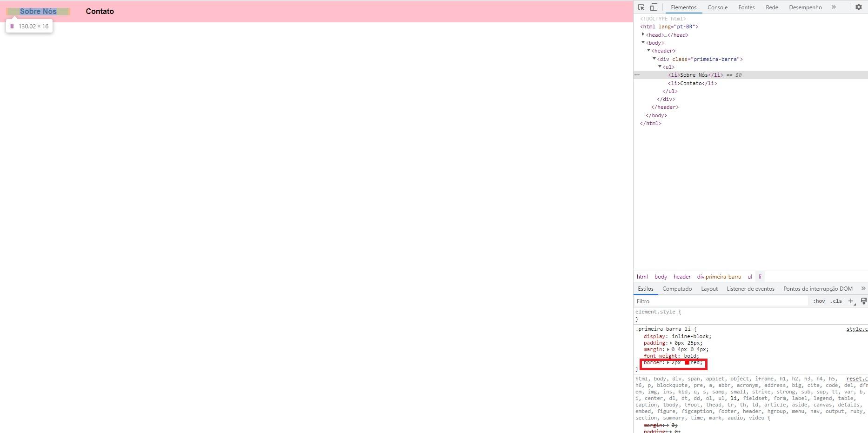Open Pontos de interrupção DOM sub-tab
868x433 pixels.
[x=818, y=289]
